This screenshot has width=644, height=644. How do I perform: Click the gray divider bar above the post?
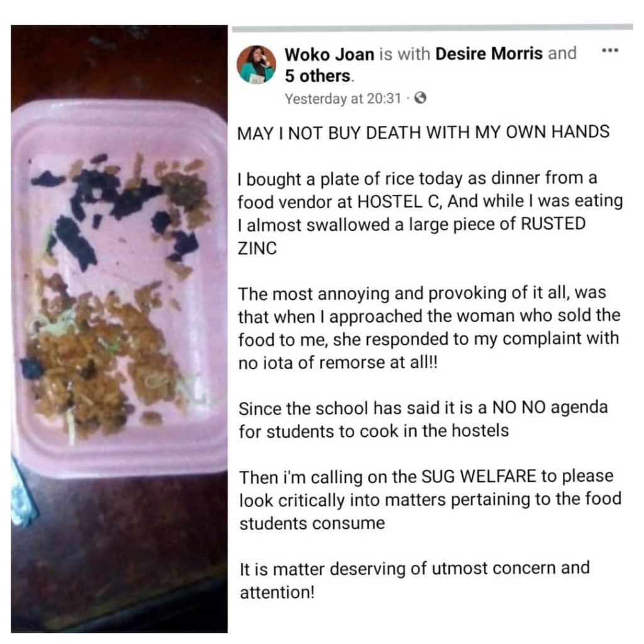433,28
